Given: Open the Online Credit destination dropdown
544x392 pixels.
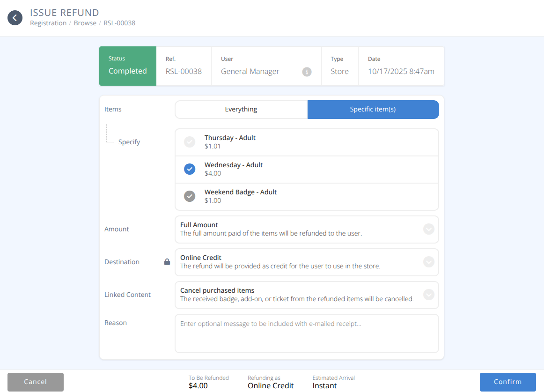Looking at the screenshot, I should (428, 262).
